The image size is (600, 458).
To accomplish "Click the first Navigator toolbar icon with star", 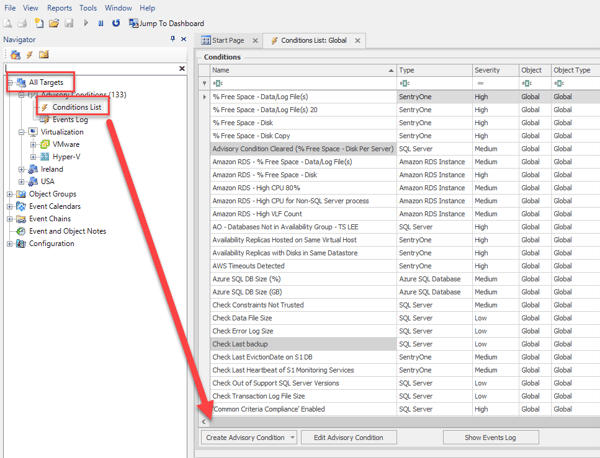I will (15, 55).
